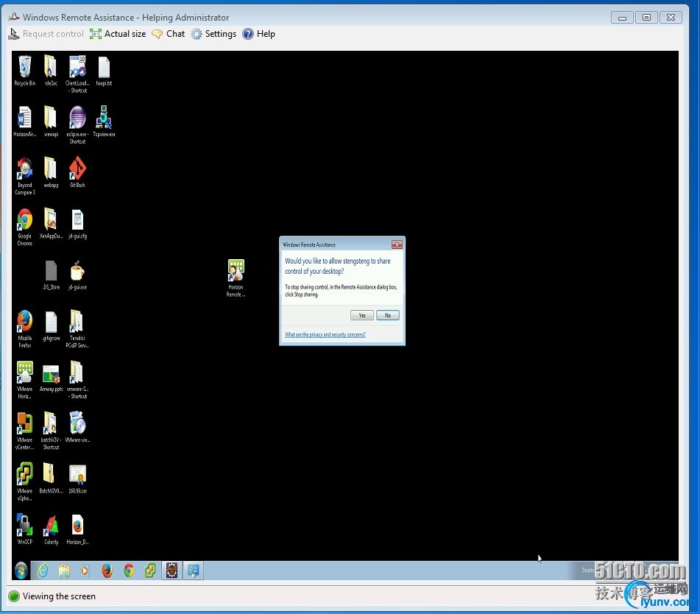Select the HorizonAir Word document icon

tap(24, 121)
